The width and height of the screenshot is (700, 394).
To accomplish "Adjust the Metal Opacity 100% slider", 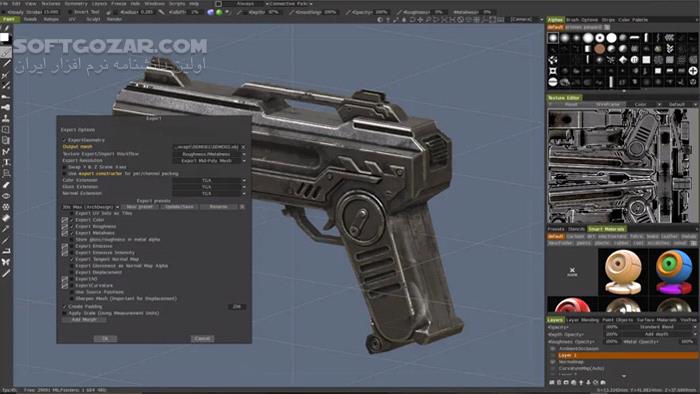I will (x=687, y=341).
